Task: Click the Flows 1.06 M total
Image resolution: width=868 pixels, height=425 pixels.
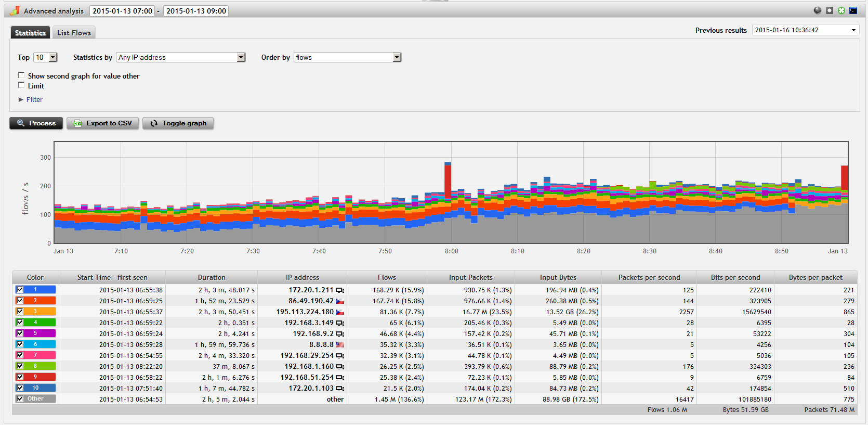Action: coord(667,409)
